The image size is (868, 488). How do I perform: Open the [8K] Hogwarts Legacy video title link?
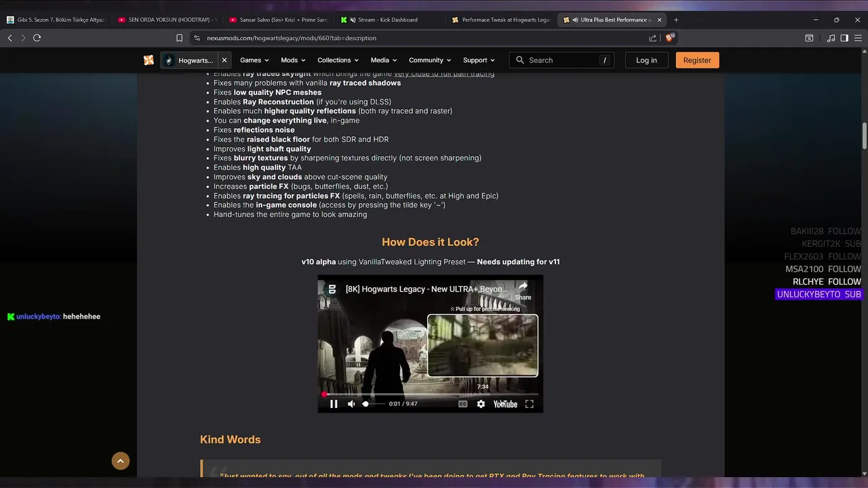pos(427,289)
